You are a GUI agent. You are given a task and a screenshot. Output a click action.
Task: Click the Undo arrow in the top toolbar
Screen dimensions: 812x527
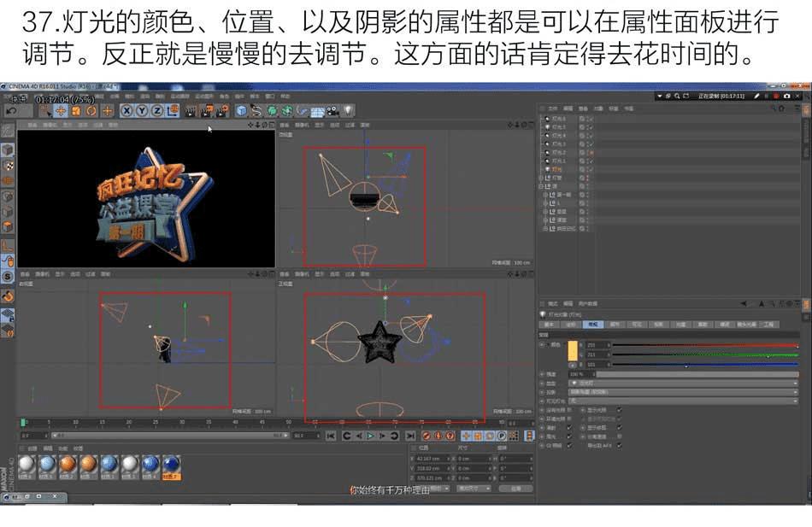tap(12, 111)
